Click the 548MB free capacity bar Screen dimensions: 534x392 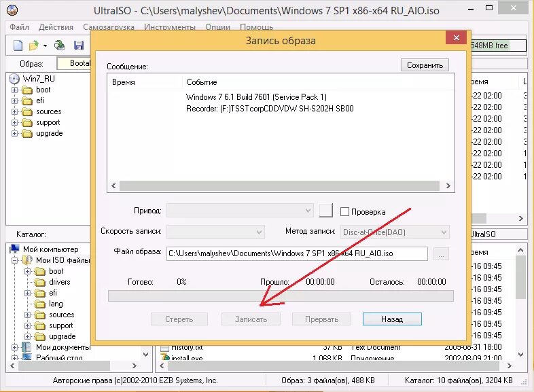coord(498,46)
